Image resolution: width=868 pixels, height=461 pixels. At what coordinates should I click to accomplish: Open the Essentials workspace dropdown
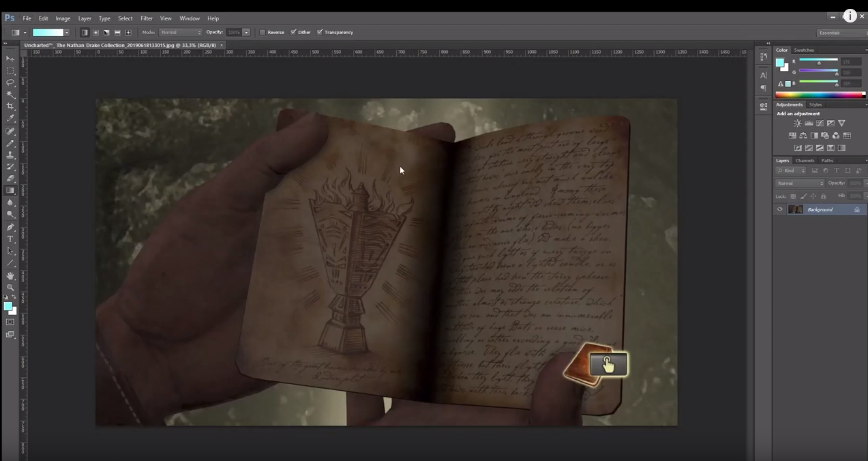[x=842, y=33]
